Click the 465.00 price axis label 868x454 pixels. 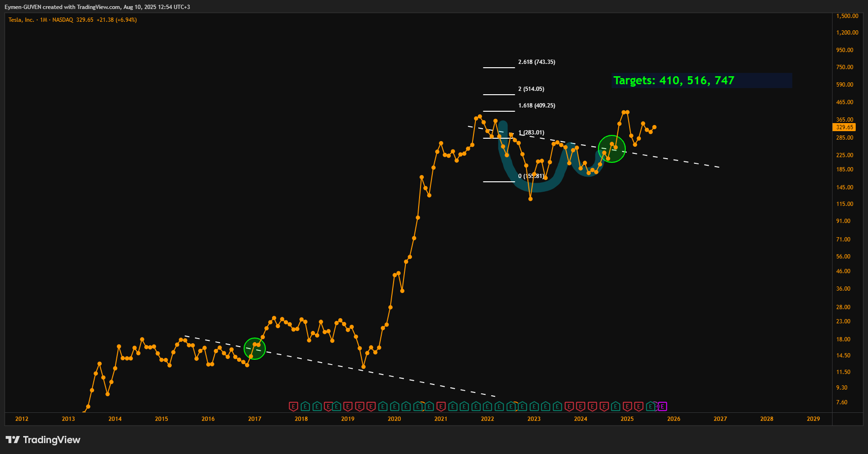[x=845, y=102]
